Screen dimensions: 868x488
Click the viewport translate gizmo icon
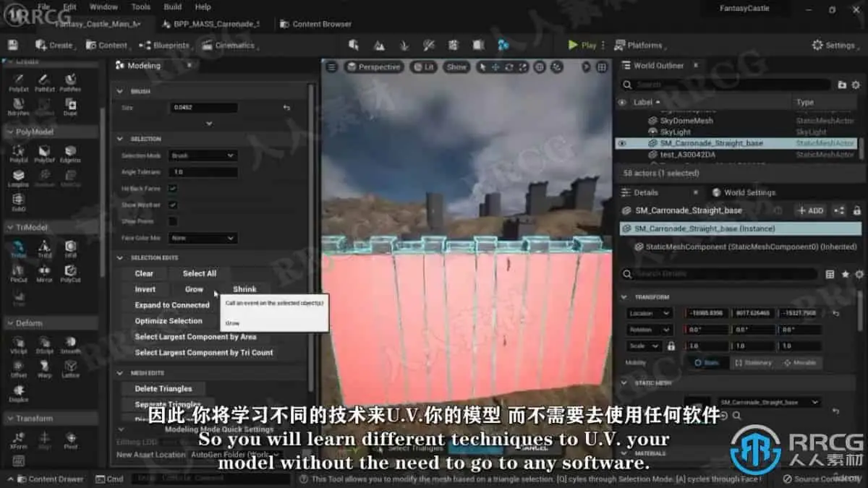pyautogui.click(x=495, y=67)
